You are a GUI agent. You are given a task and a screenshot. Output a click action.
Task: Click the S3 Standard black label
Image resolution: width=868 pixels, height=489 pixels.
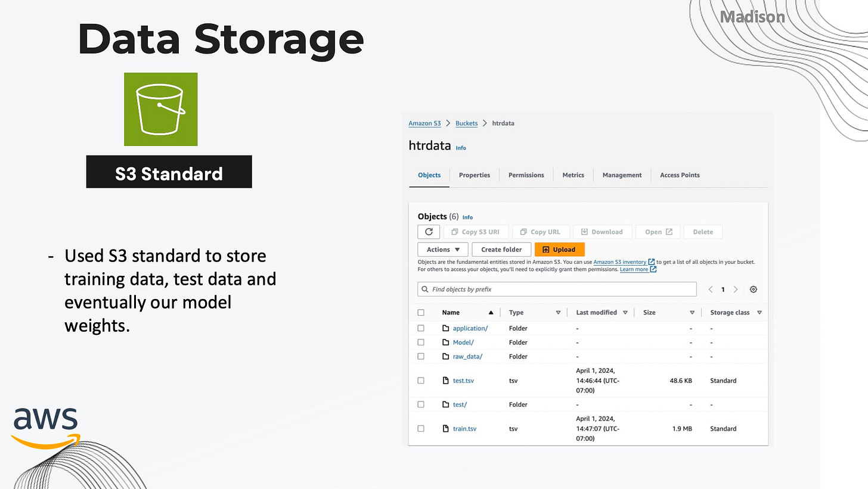pos(169,172)
